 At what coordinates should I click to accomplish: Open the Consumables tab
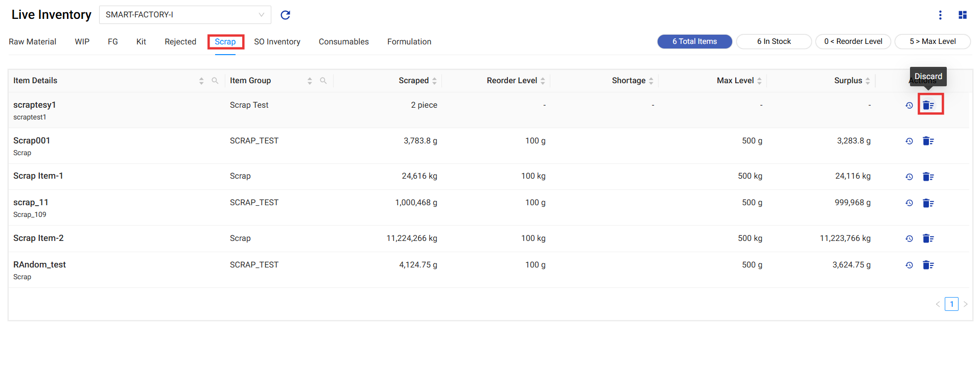coord(343,42)
